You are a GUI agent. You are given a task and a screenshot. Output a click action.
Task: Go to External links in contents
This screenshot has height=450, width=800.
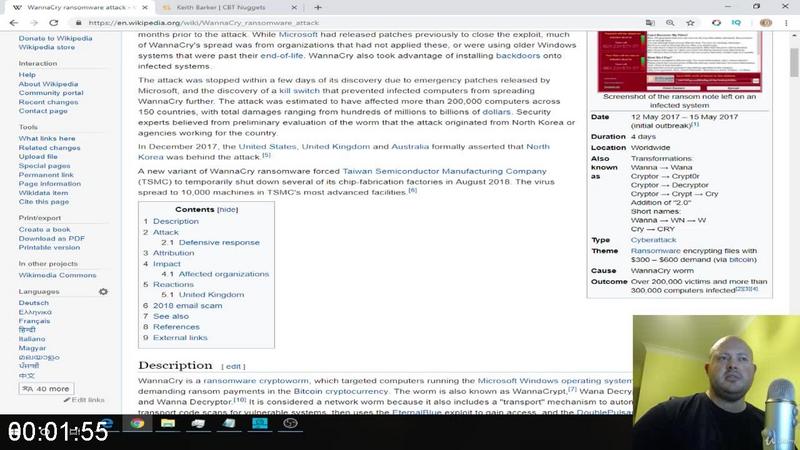[x=180, y=338]
